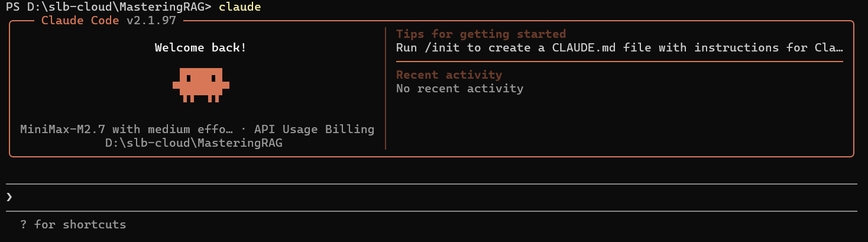Click the v2.1.97 version number
Image resolution: width=868 pixels, height=242 pixels.
(153, 21)
